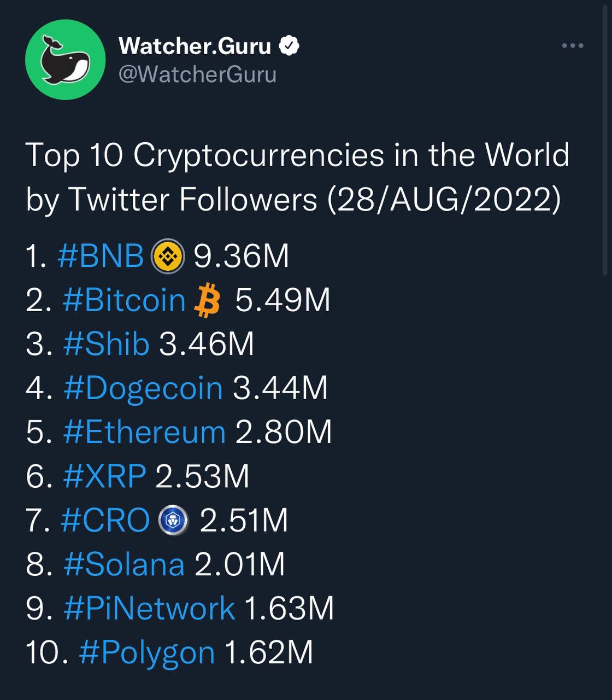Open the #Bitcoin hashtag
612x700 pixels.
tap(125, 300)
